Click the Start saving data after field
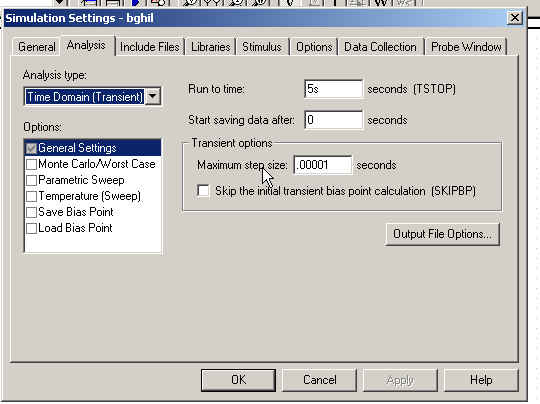 [x=333, y=120]
